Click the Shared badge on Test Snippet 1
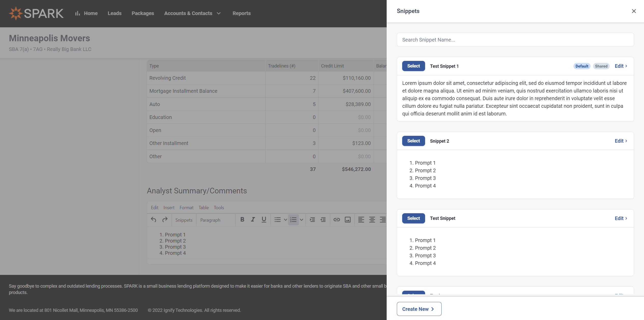Image resolution: width=644 pixels, height=320 pixels. (601, 66)
